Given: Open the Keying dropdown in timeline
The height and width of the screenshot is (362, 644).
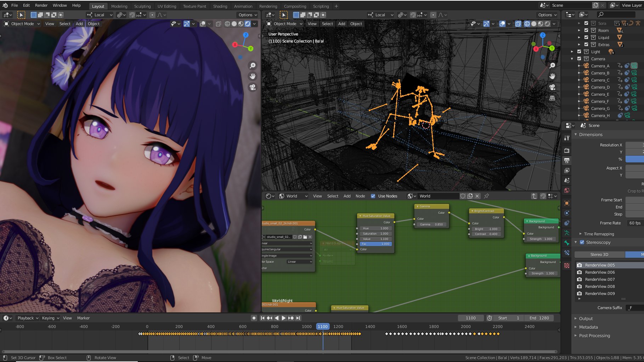Looking at the screenshot, I should (x=51, y=318).
